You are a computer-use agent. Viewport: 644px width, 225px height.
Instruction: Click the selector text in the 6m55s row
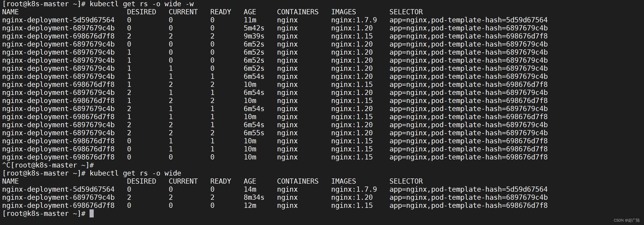pyautogui.click(x=469, y=133)
